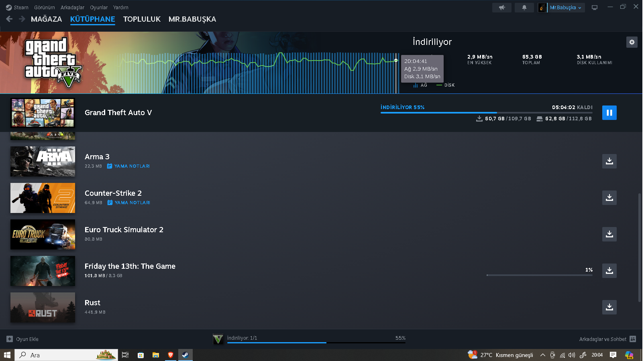Click the taskbar clock showing 20:04
The image size is (644, 361).
click(597, 355)
